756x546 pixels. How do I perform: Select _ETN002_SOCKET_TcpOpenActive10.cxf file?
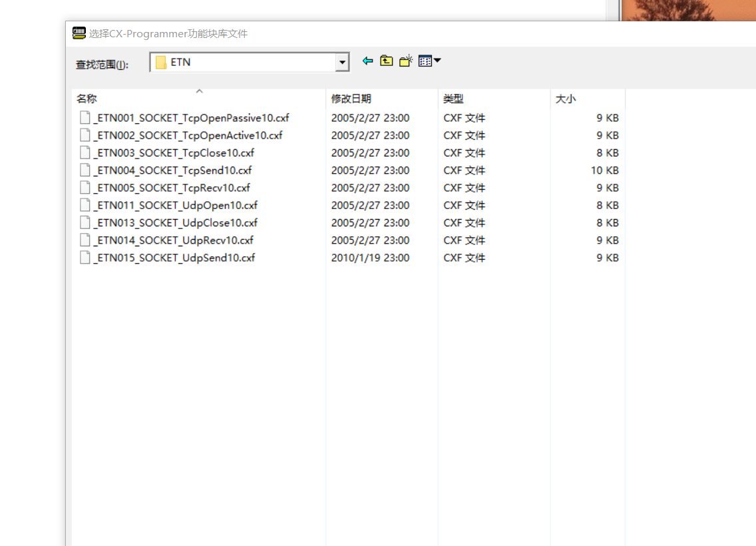coord(188,135)
